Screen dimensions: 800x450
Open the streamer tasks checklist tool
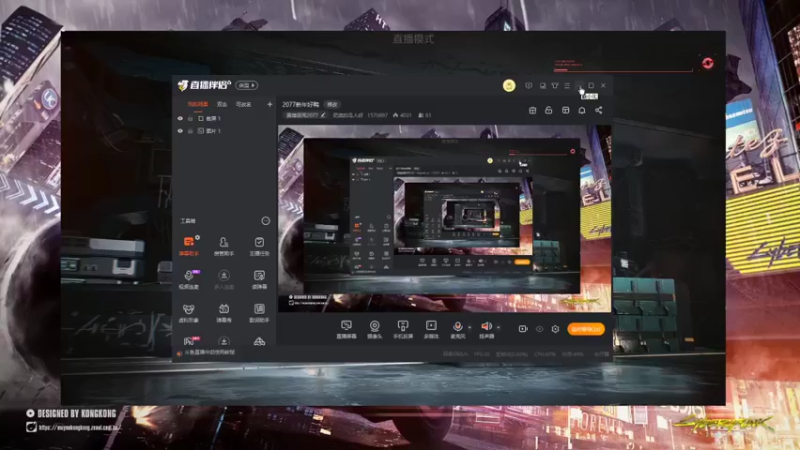click(x=259, y=245)
